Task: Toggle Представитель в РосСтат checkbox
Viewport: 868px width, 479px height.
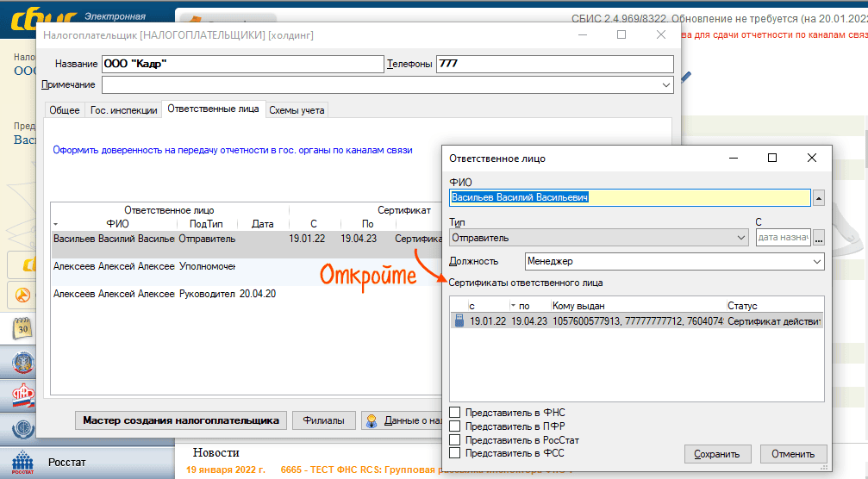Action: tap(455, 439)
